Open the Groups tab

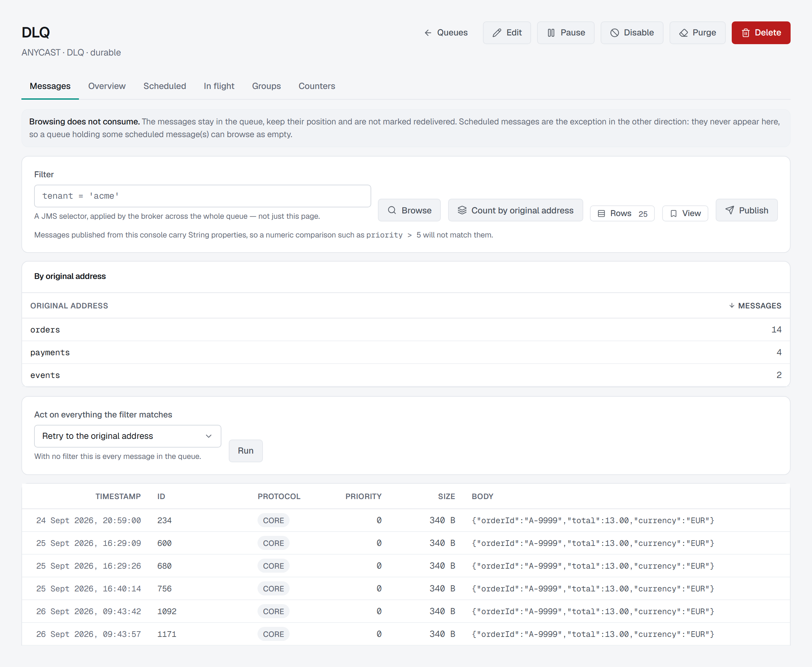(x=266, y=86)
